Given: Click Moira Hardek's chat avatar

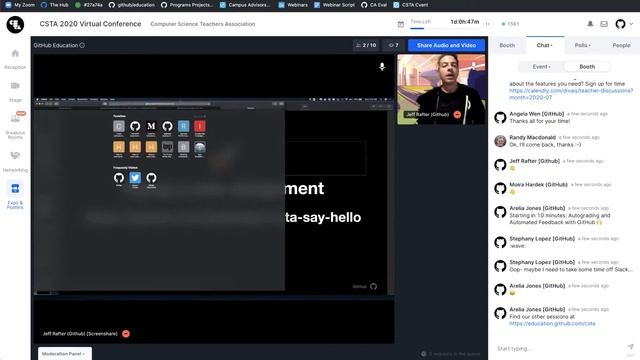Looking at the screenshot, I should pos(500,188).
